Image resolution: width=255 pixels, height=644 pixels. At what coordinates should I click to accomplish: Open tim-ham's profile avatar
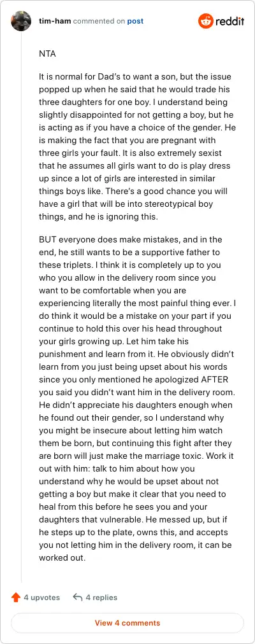pos(21,21)
